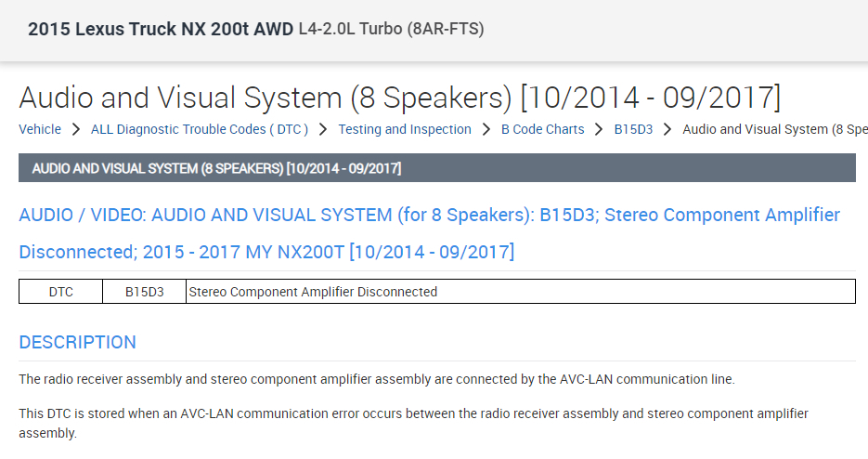The height and width of the screenshot is (459, 868).
Task: Click chevron after ALL Diagnostic Trouble Codes
Action: pos(323,129)
